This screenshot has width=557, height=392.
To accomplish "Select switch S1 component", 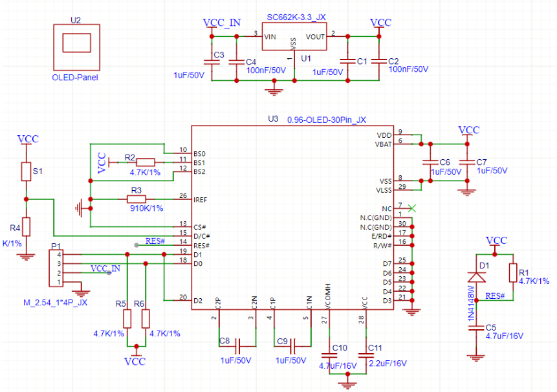I will tap(25, 172).
